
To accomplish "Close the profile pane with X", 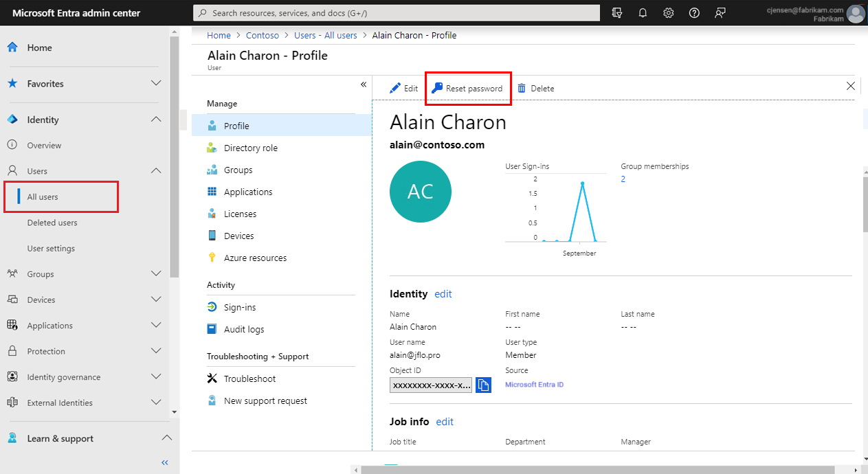I will 851,86.
